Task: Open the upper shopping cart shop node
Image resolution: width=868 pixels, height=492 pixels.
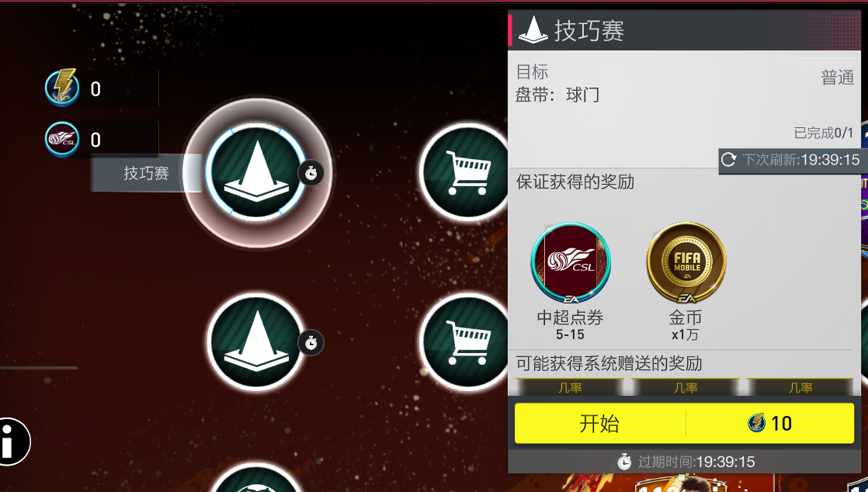Action: coord(466,172)
